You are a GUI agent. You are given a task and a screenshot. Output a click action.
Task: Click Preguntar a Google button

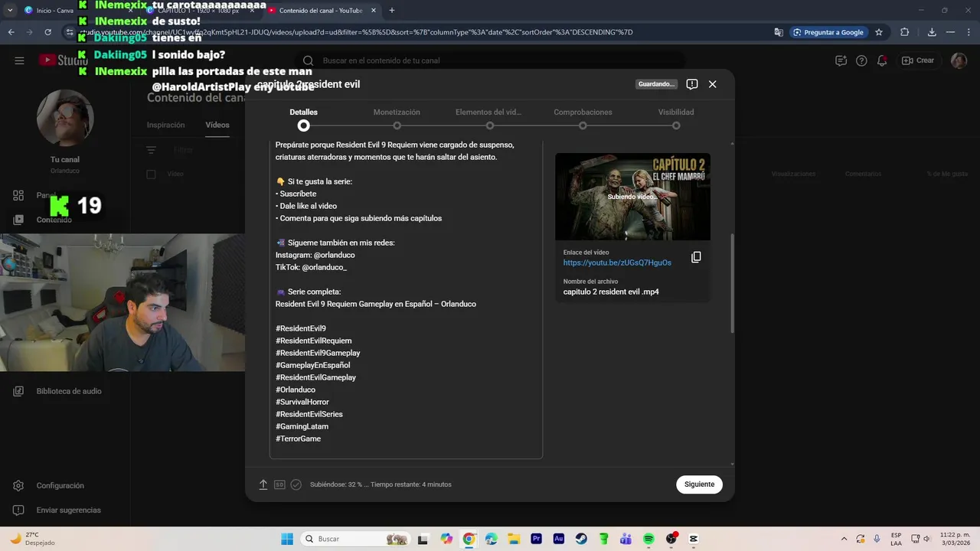[x=828, y=32]
